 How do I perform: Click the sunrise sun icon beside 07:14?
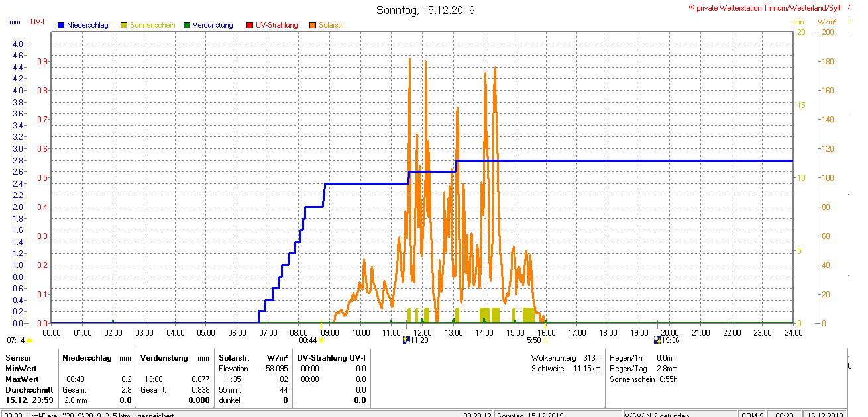coord(30,340)
